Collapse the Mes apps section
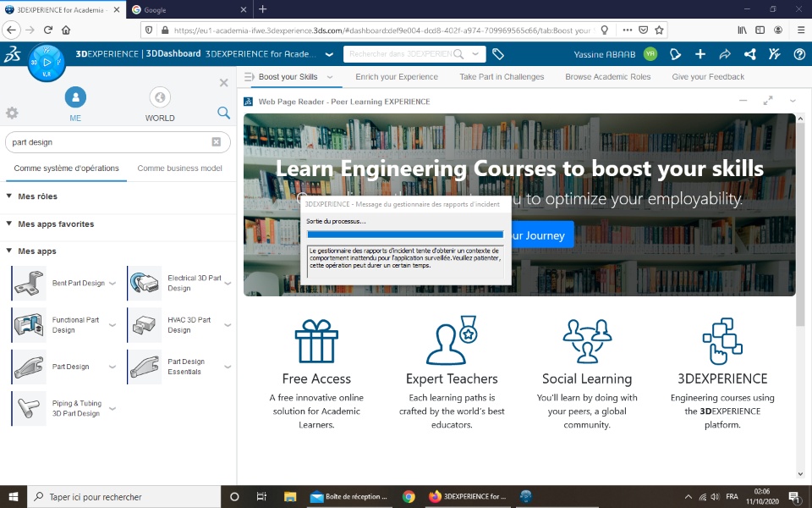 (9, 251)
